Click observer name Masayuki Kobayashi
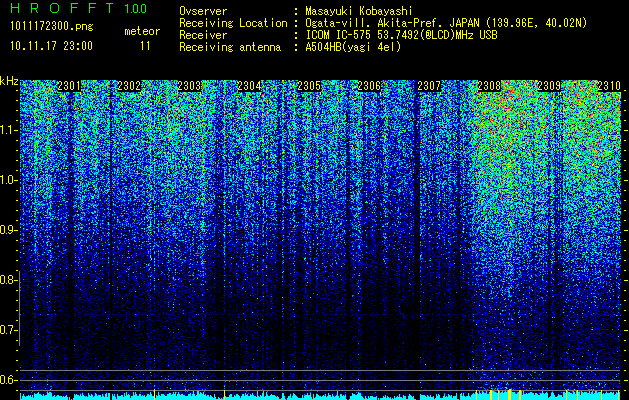 tap(359, 11)
